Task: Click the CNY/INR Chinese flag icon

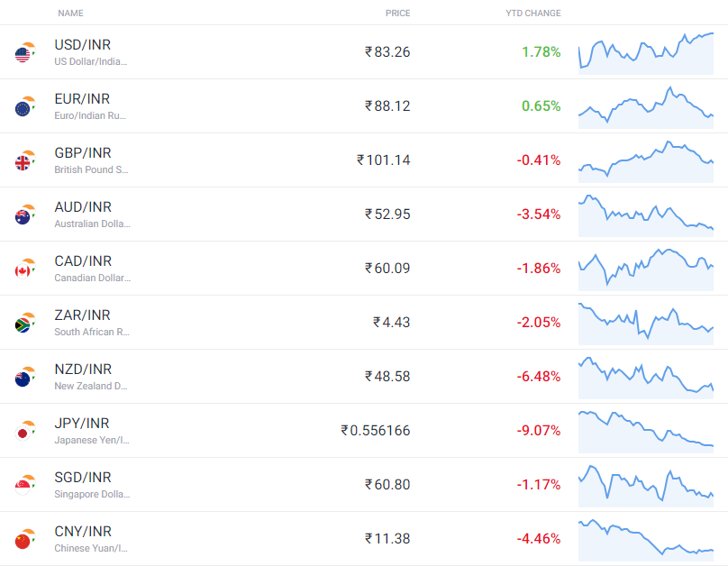Action: click(x=23, y=542)
